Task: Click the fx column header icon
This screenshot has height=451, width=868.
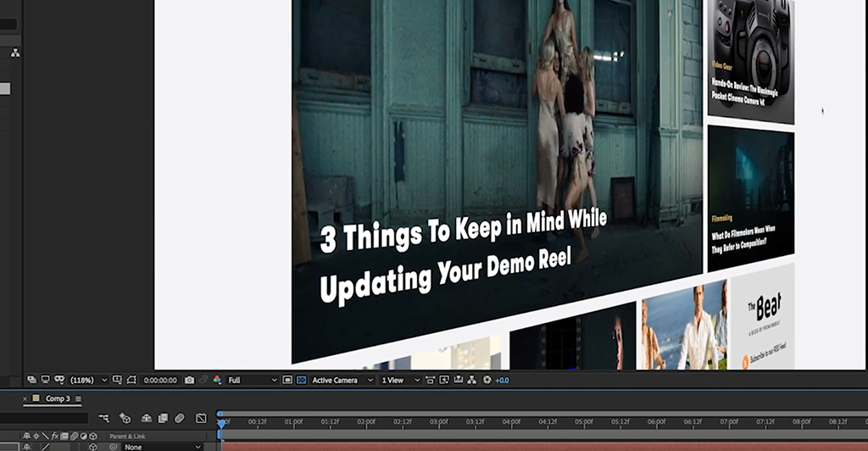Action: coord(55,436)
